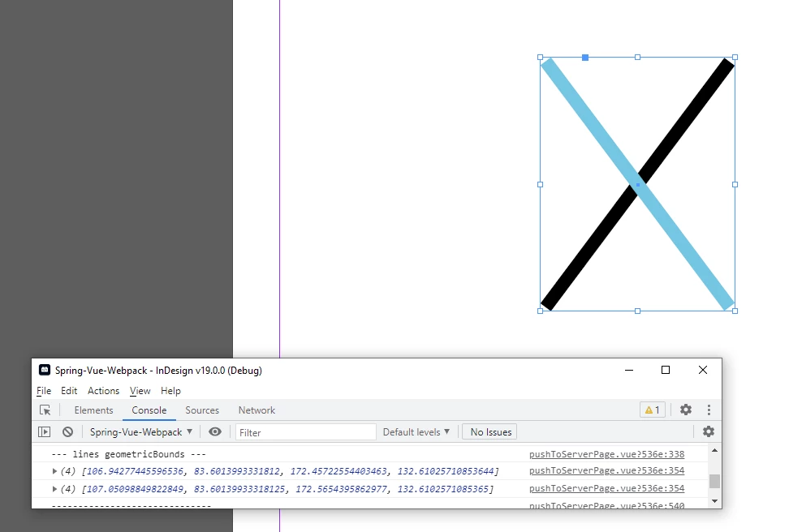Open console settings gear icon

coord(709,431)
